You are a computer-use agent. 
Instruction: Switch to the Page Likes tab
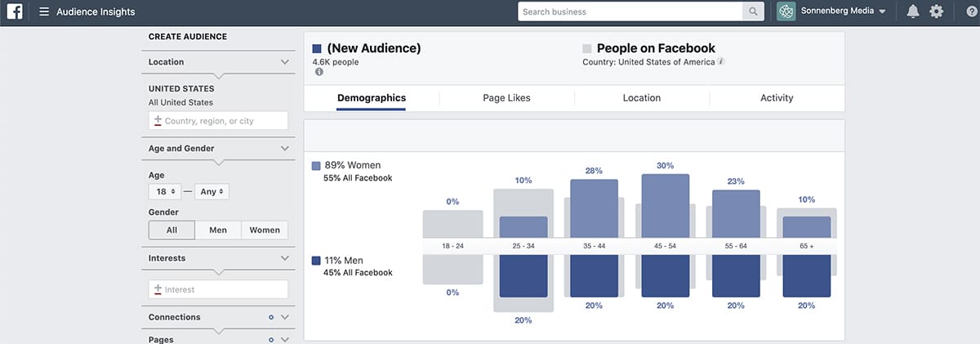point(506,98)
